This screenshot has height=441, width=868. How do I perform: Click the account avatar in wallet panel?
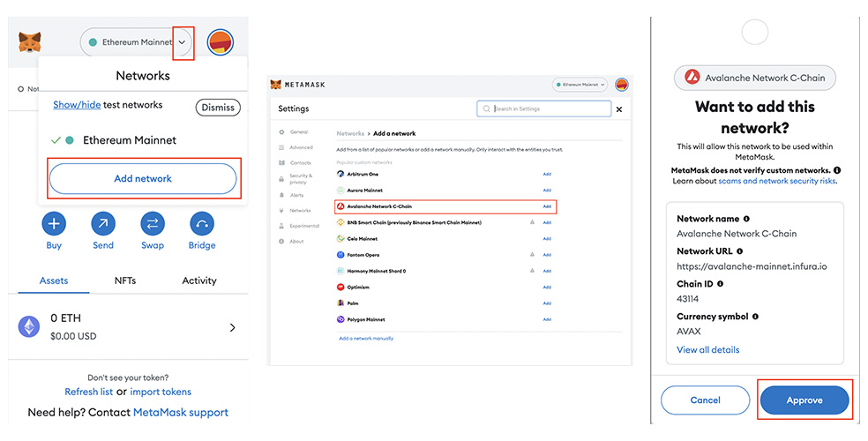[x=221, y=42]
